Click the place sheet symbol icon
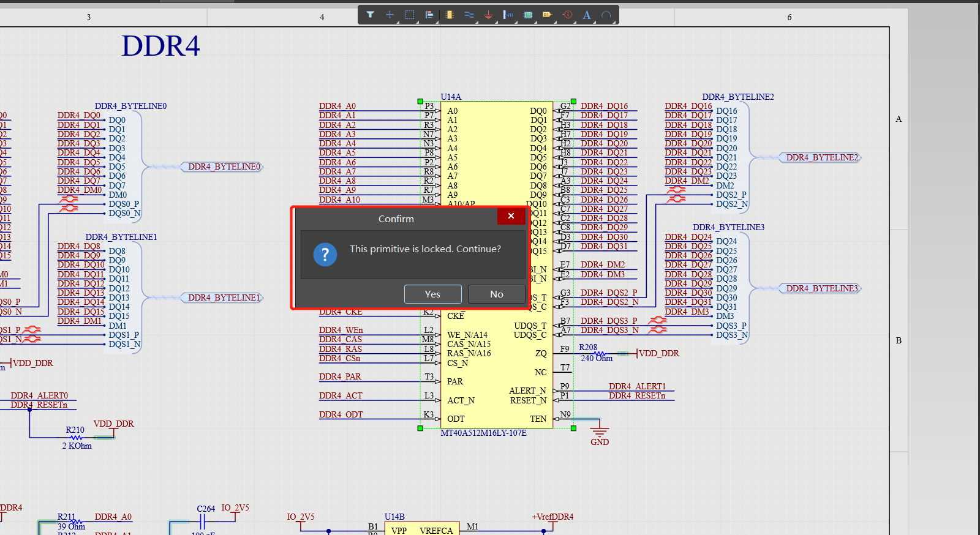Image resolution: width=980 pixels, height=535 pixels. (528, 15)
